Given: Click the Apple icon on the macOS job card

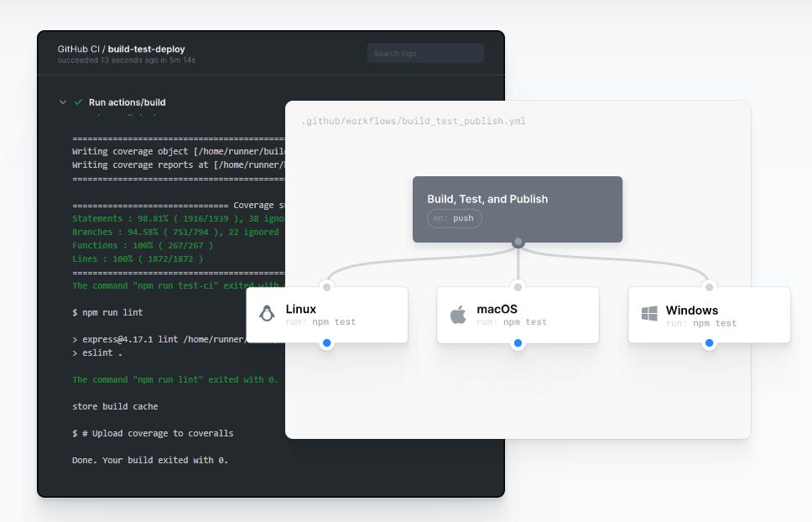Looking at the screenshot, I should pyautogui.click(x=458, y=314).
